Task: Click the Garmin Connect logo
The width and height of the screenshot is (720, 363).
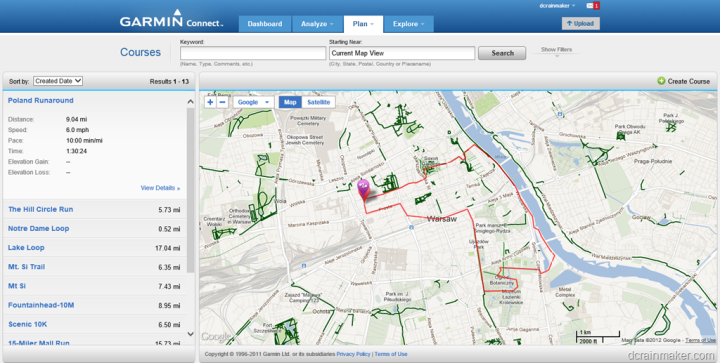Action: tap(171, 20)
